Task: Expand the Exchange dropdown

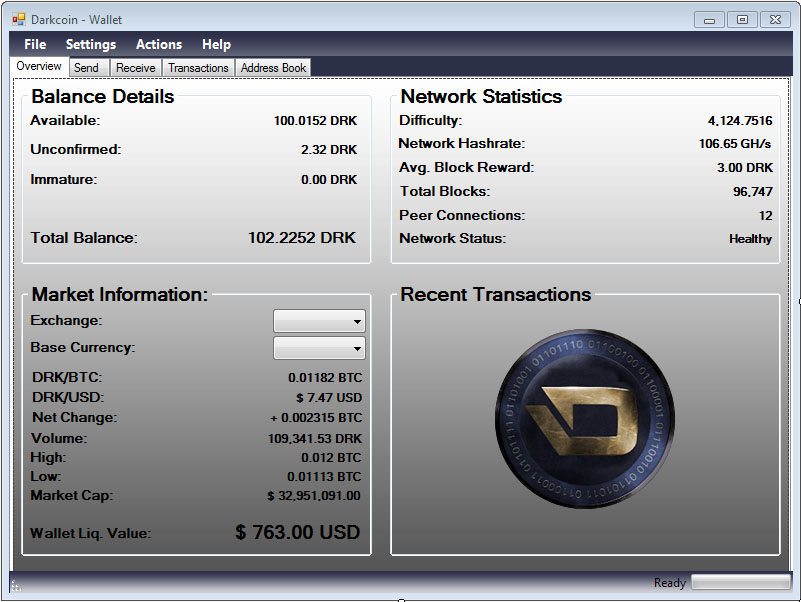Action: 319,321
